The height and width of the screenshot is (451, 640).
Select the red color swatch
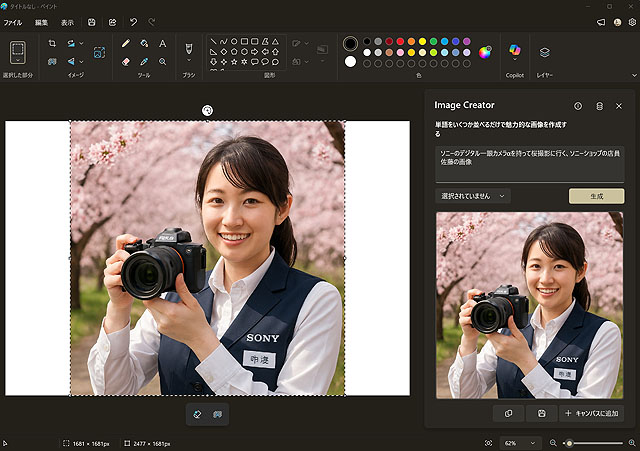[x=400, y=42]
